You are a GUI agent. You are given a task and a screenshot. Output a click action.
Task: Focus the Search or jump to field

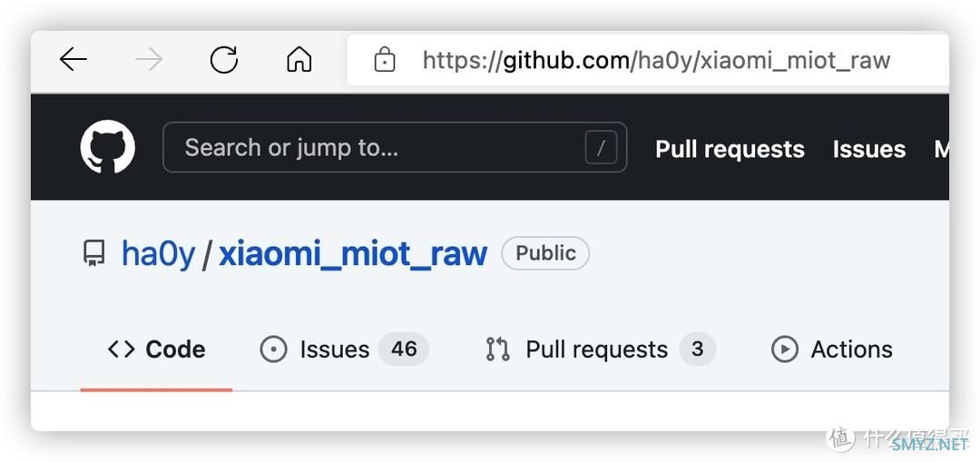(x=395, y=148)
